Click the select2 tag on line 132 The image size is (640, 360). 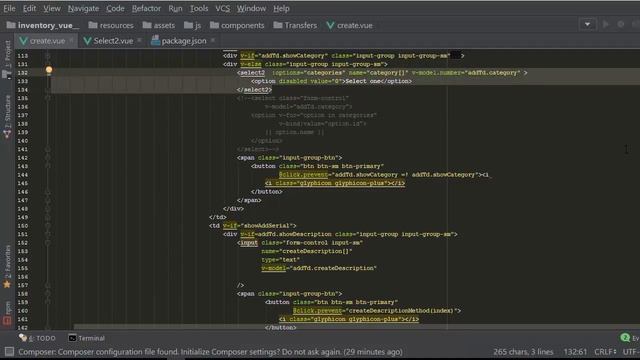pos(252,73)
